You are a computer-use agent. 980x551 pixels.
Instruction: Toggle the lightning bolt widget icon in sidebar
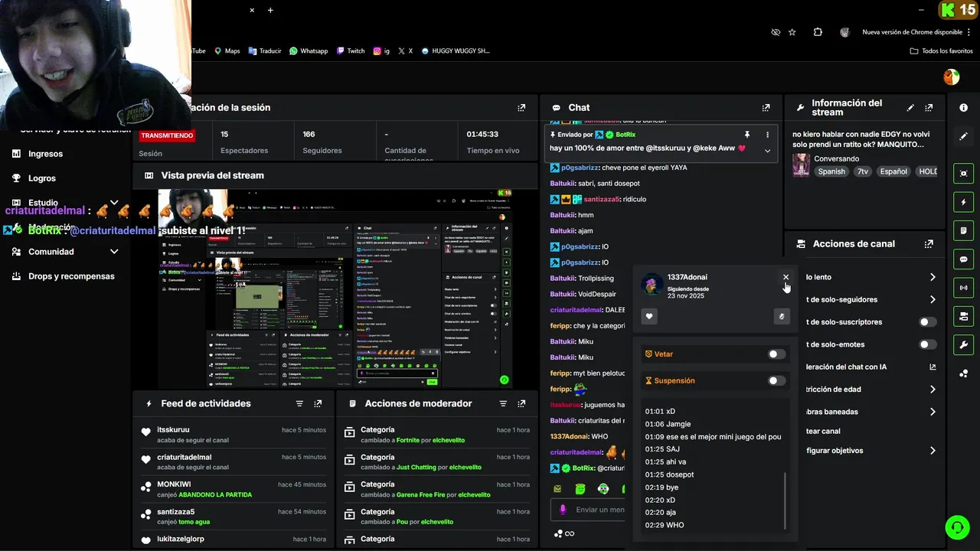pos(964,202)
